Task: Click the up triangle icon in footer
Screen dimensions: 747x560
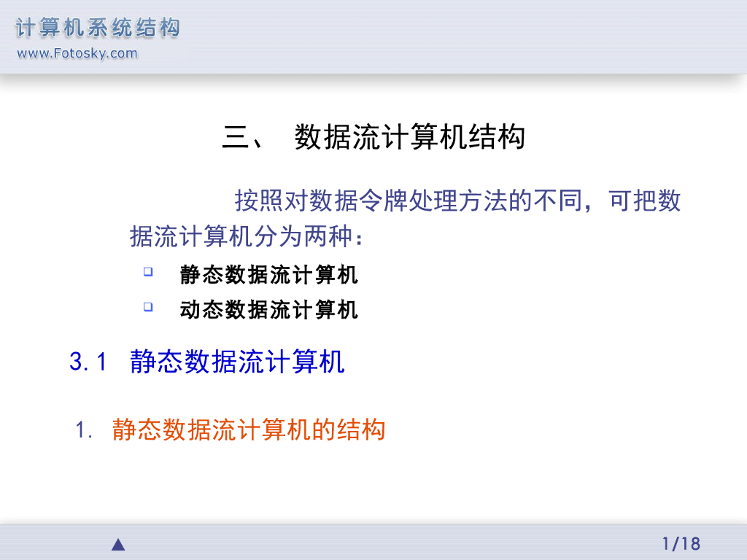Action: coord(118,545)
